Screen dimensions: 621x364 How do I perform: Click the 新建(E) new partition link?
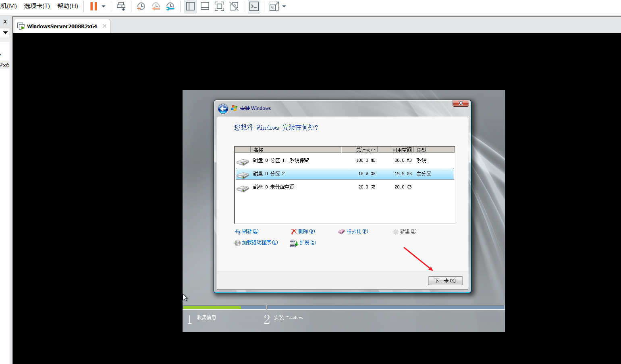click(408, 231)
